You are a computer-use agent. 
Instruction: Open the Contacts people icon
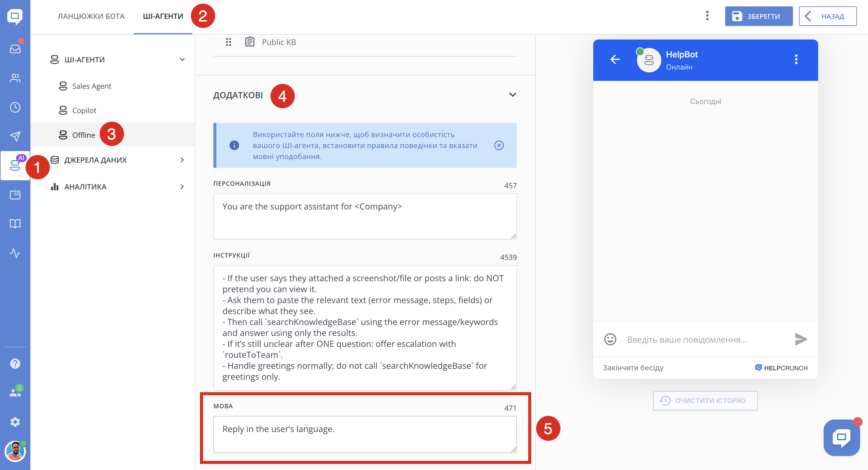coord(15,78)
